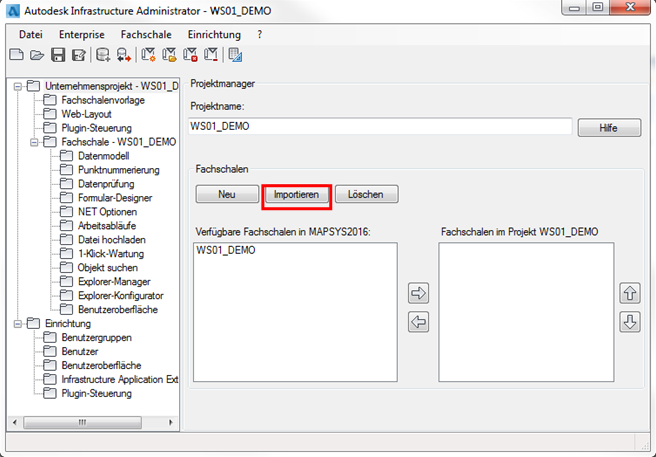Click the Projektname input field
This screenshot has width=656, height=457.
380,126
